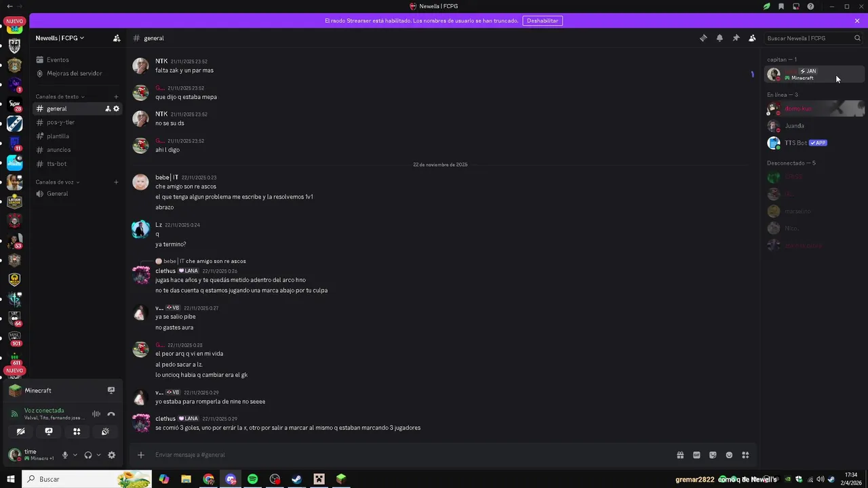
Task: Turn on camera in voice panel
Action: pos(20,431)
